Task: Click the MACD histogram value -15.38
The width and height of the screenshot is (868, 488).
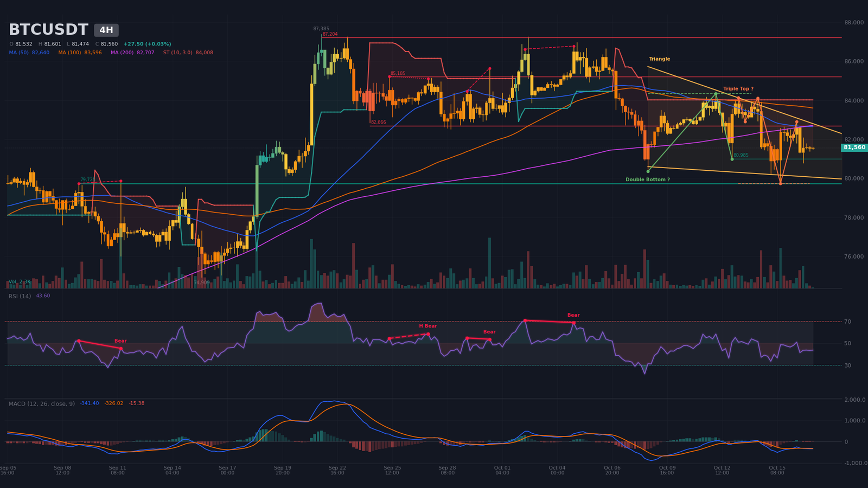Action: pyautogui.click(x=137, y=403)
